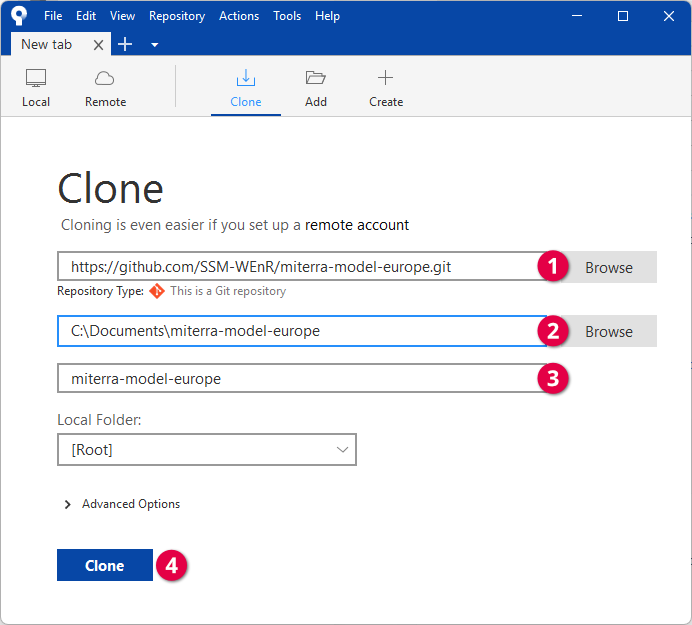Browse for the destination path
The image size is (692, 625).
[x=609, y=331]
